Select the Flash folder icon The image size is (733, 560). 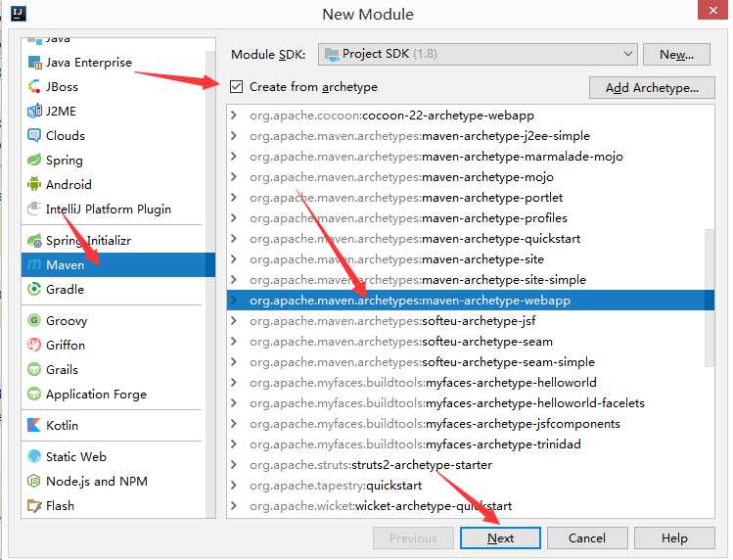[34, 506]
